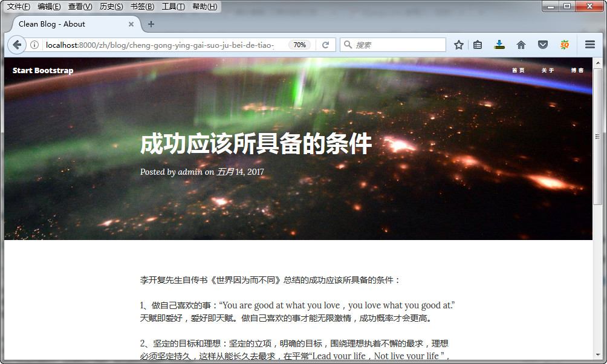Select the Clean Blog - About tab
607x364 pixels.
[x=76, y=24]
